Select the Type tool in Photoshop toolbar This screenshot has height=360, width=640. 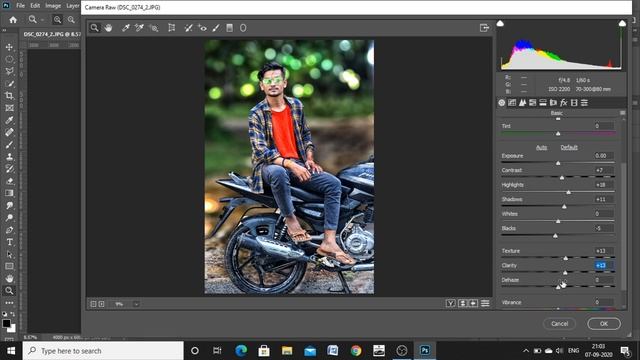click(x=9, y=242)
